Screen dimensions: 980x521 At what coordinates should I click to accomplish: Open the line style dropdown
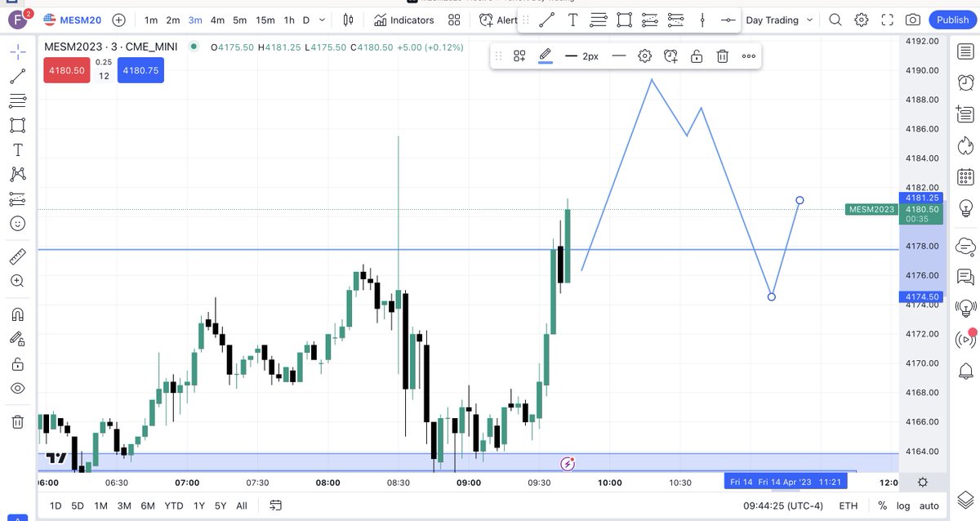[619, 56]
